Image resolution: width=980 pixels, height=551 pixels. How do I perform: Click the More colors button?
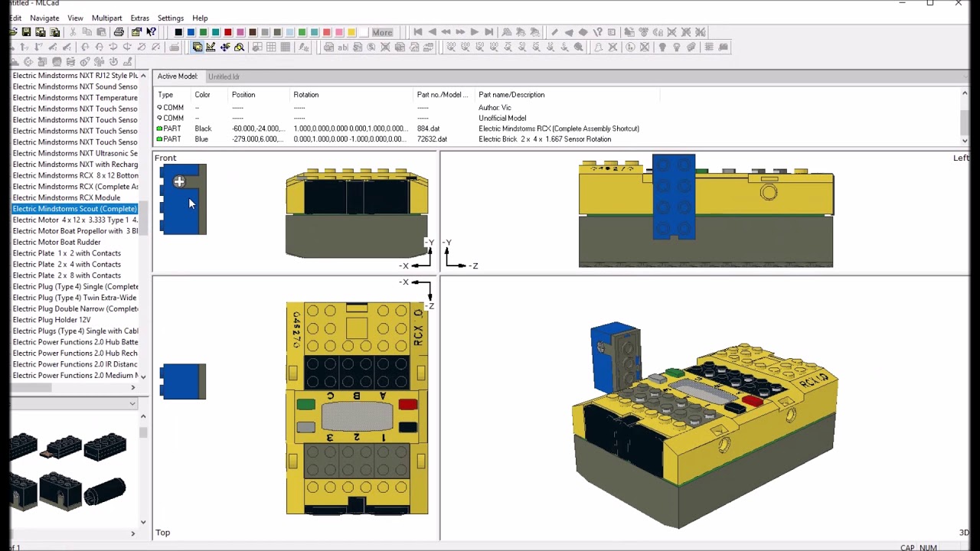[x=383, y=31]
